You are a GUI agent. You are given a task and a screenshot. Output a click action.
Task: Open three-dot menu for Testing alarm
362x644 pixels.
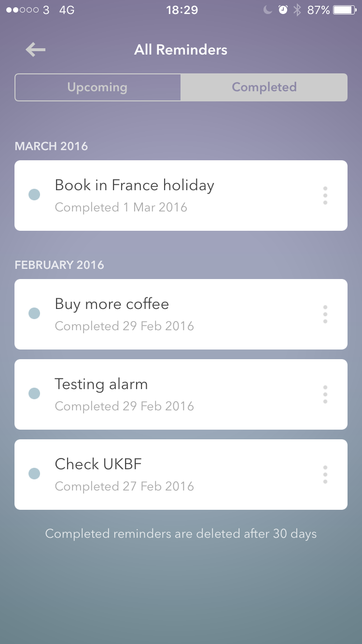point(325,394)
